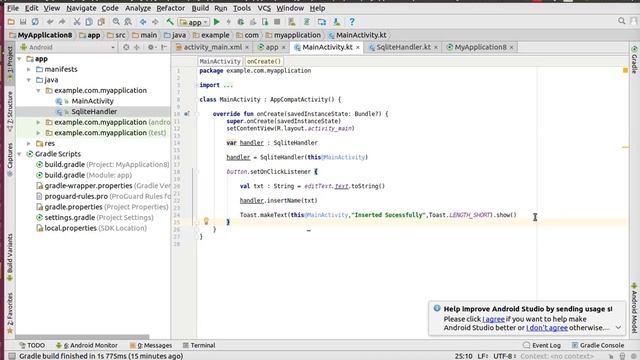Screen dimensions: 640x360
Task: Expand the notification chevron arrow
Action: pyautogui.click(x=618, y=328)
